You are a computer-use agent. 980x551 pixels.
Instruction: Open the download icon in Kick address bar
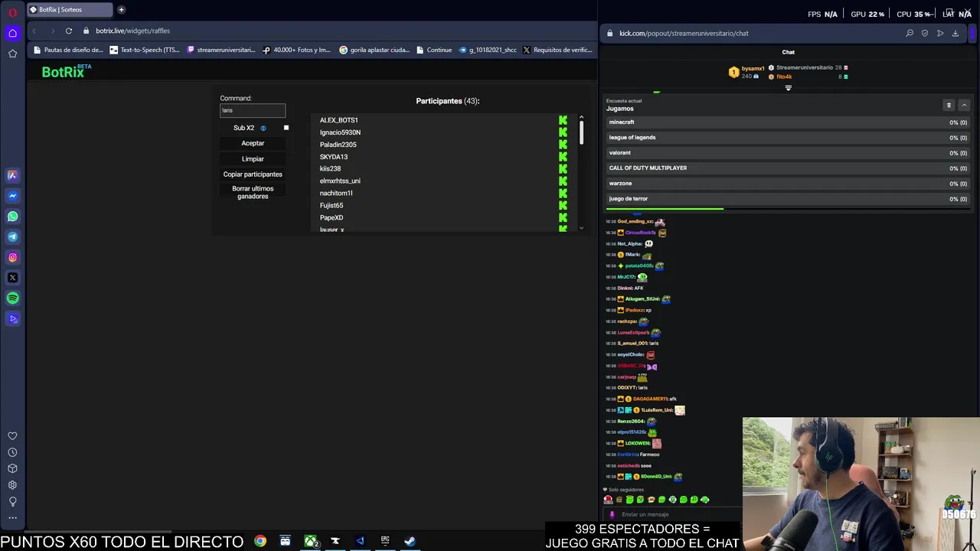[x=955, y=33]
